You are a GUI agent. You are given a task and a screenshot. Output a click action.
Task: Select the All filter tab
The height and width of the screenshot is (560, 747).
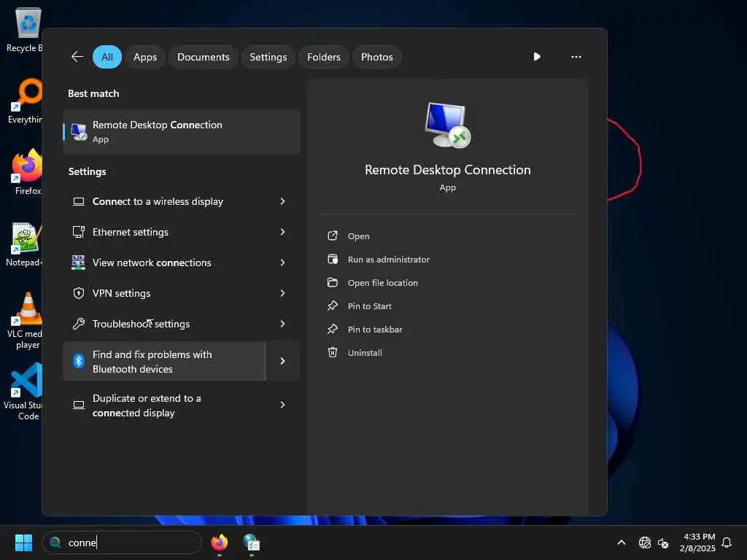coord(107,57)
